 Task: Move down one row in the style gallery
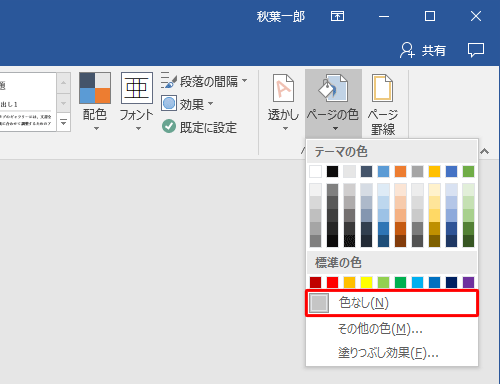click(64, 103)
